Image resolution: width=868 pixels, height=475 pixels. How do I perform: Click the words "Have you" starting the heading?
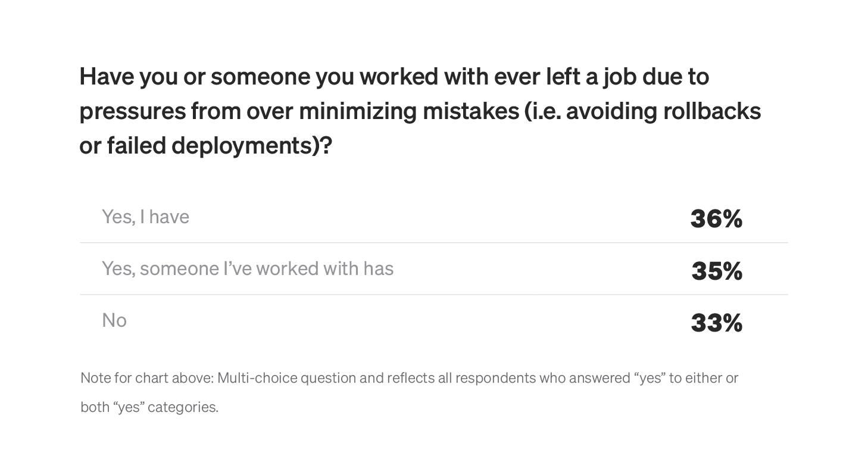click(127, 77)
